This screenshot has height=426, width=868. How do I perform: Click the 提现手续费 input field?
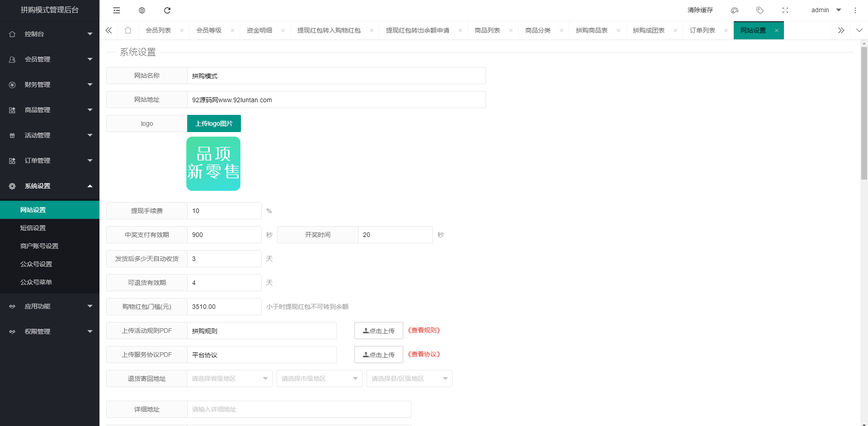pos(224,211)
